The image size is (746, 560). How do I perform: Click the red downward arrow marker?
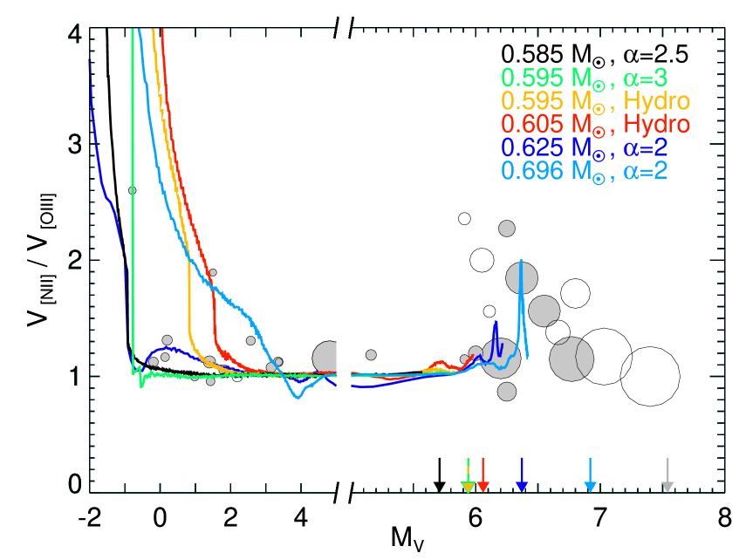[x=483, y=475]
